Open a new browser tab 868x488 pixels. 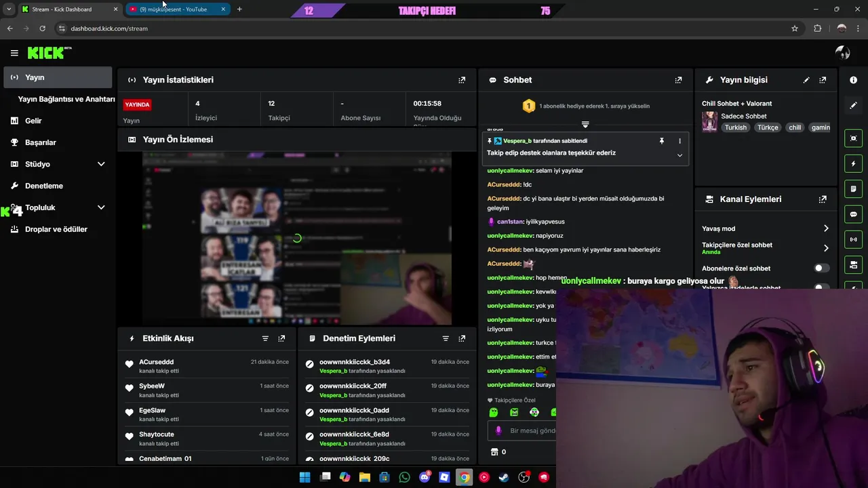(x=239, y=9)
